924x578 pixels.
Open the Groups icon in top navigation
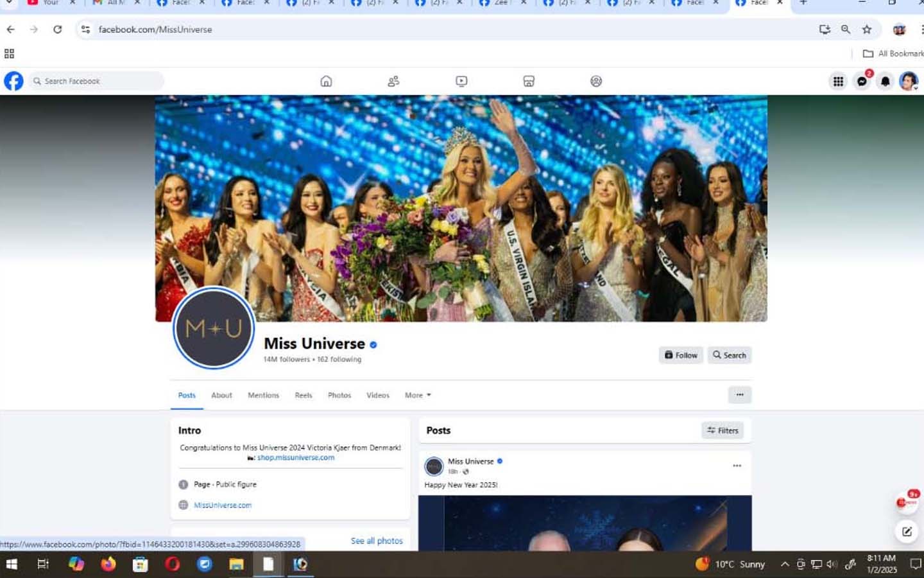pyautogui.click(x=596, y=81)
